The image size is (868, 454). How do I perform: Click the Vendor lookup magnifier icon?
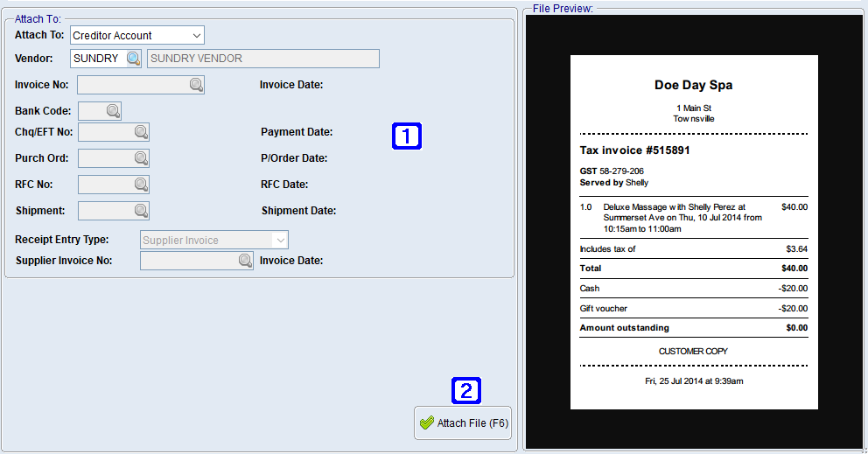click(x=132, y=59)
